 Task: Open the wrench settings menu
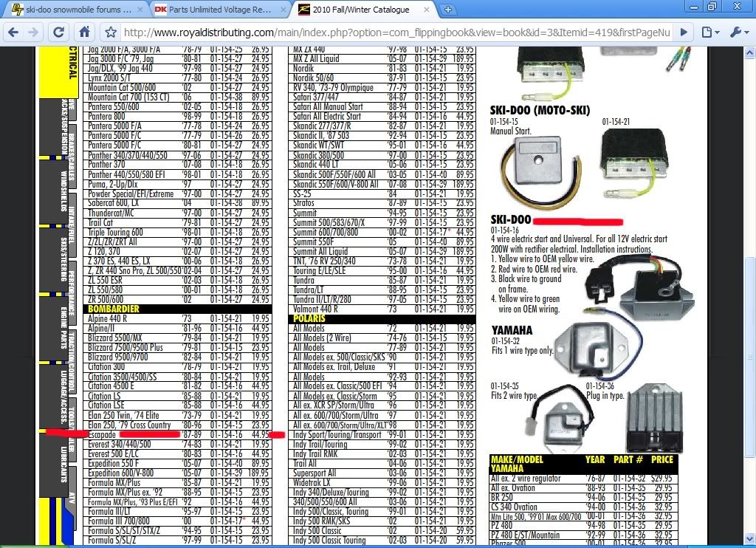739,32
